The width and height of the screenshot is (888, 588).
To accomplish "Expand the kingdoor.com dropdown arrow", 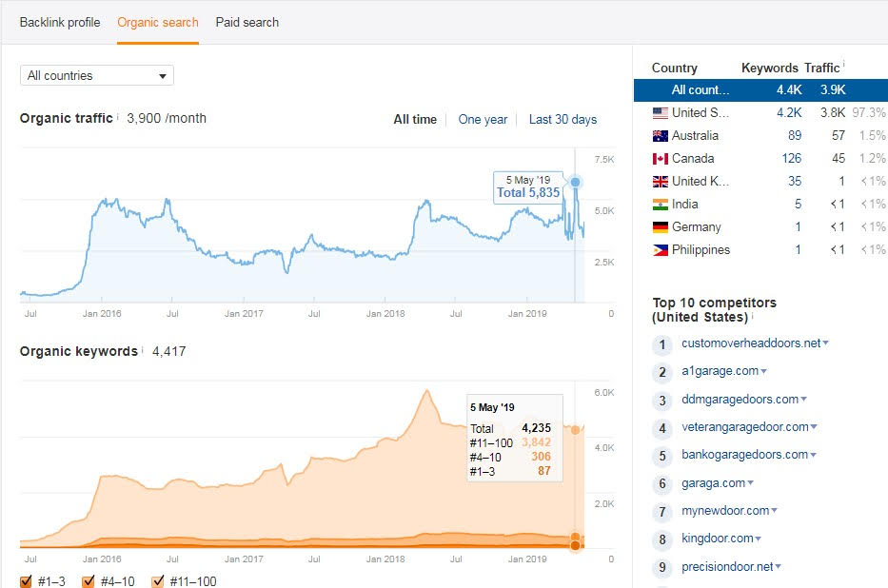I will (x=759, y=539).
